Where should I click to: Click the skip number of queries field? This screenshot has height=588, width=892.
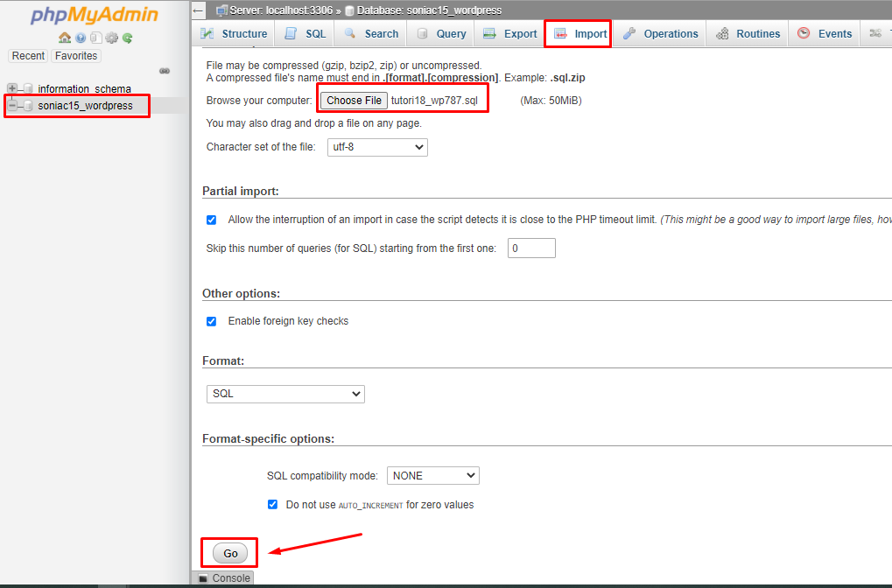point(531,248)
